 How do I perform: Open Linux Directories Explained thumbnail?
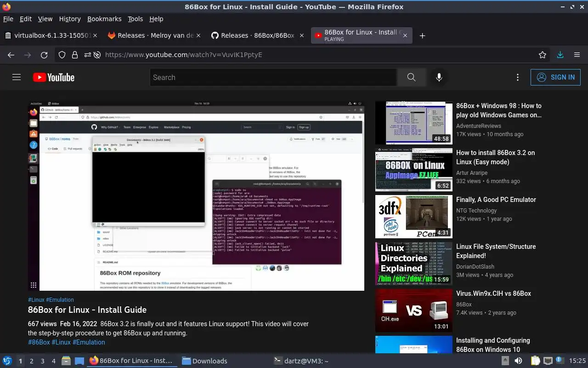[x=414, y=264]
